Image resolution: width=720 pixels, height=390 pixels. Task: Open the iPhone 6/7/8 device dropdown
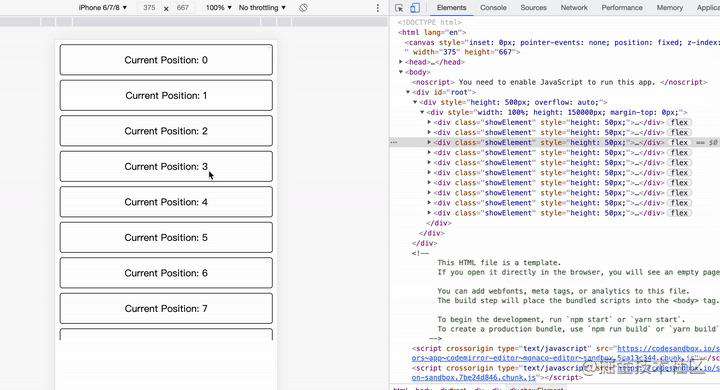(x=103, y=8)
